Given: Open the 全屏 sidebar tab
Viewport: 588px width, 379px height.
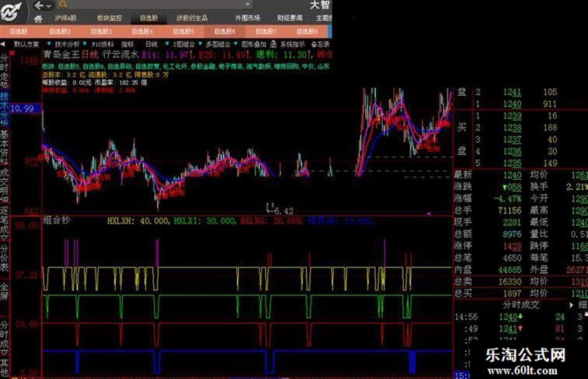Looking at the screenshot, I should pos(4,292).
